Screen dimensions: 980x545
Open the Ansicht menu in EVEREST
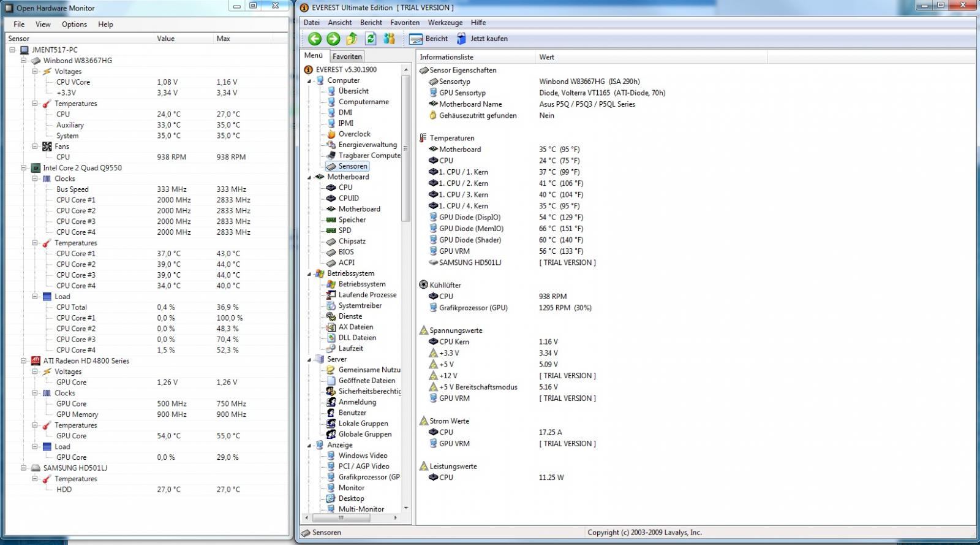tap(340, 23)
